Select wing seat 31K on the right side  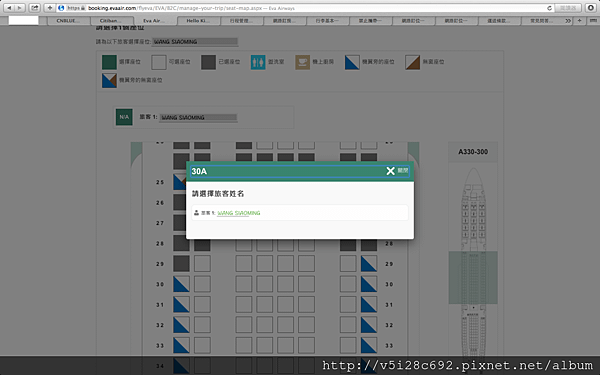point(369,305)
